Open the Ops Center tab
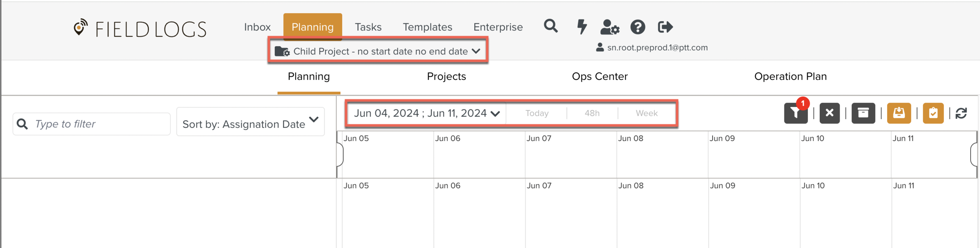This screenshot has width=980, height=248. click(599, 76)
